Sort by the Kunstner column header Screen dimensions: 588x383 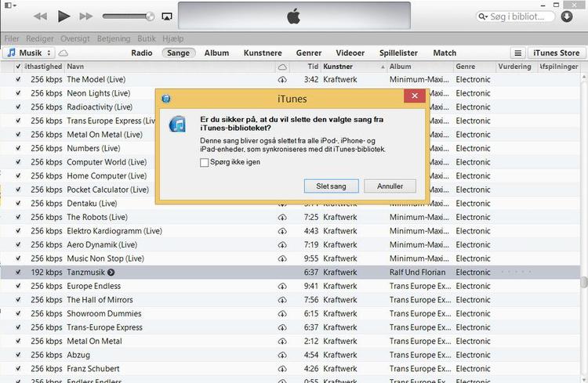354,67
